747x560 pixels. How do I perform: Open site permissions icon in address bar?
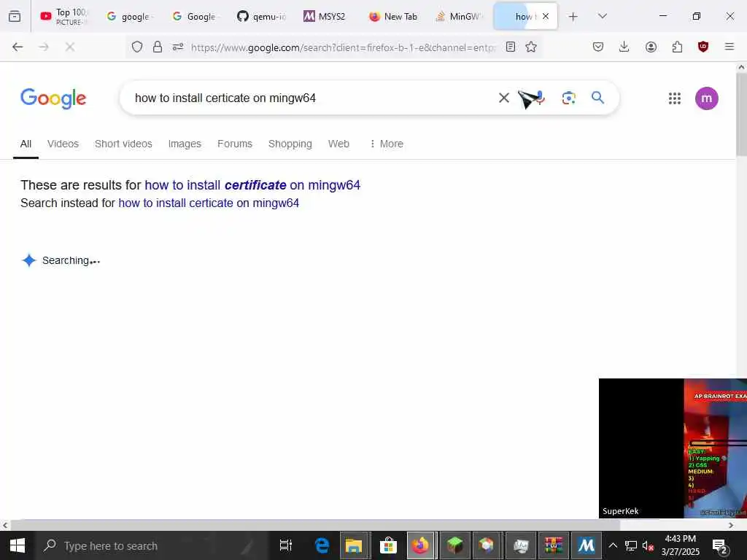(178, 47)
